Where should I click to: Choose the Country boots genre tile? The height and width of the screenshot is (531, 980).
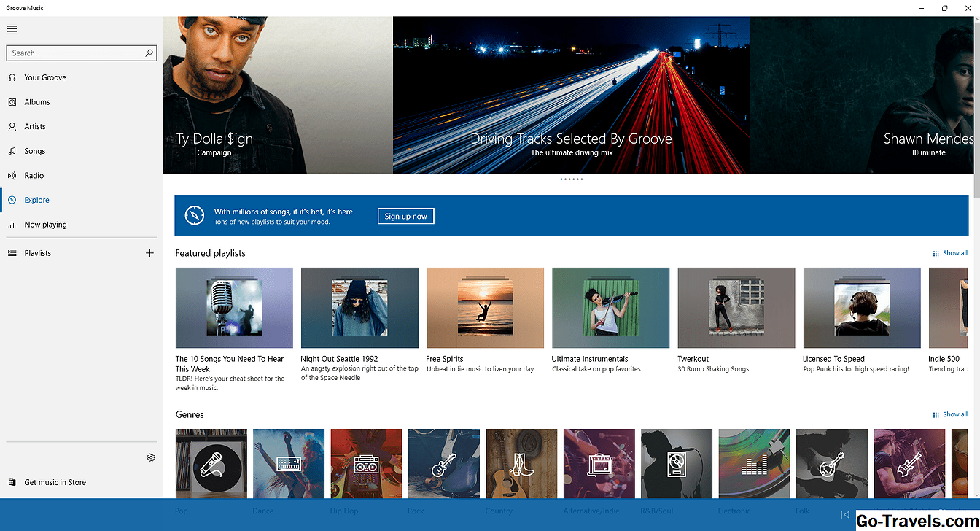coord(521,464)
